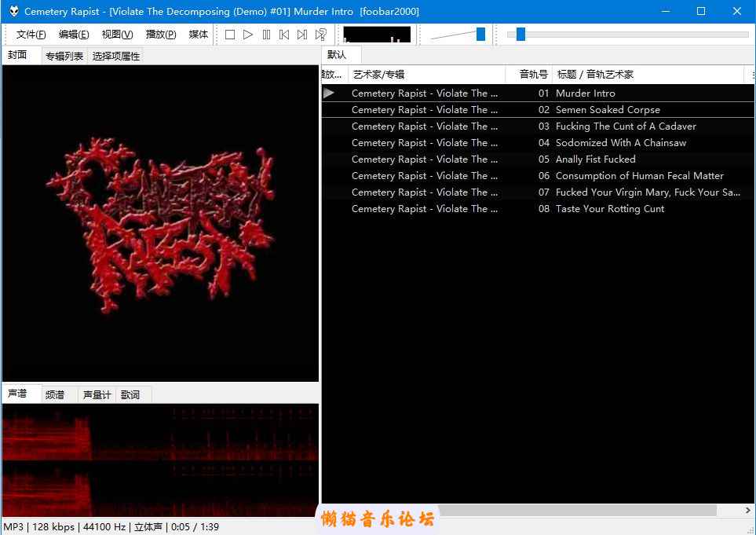Screen dimensions: 756x535
Task: Open the 编辑(E) menu
Action: pyautogui.click(x=74, y=35)
